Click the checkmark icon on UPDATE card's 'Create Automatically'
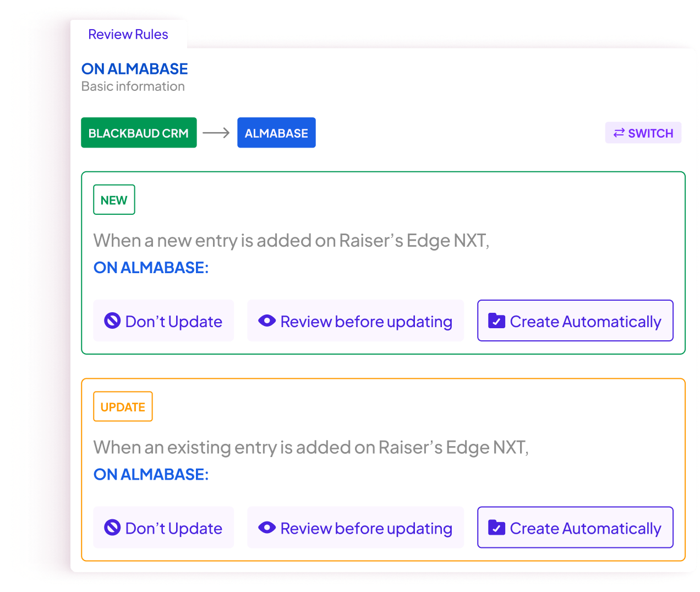 coord(496,527)
